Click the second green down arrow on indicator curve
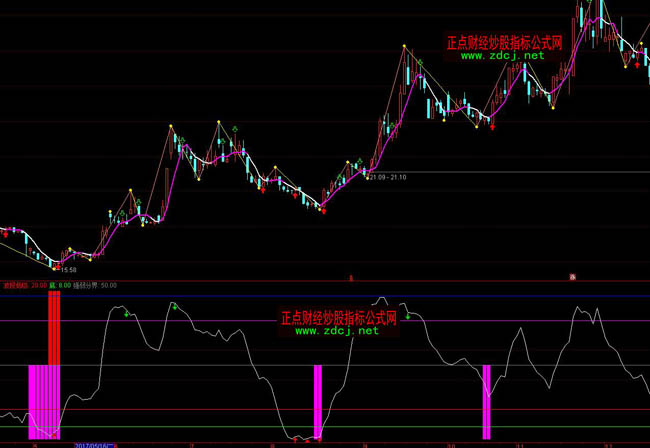The height and width of the screenshot is (448, 650). (174, 307)
